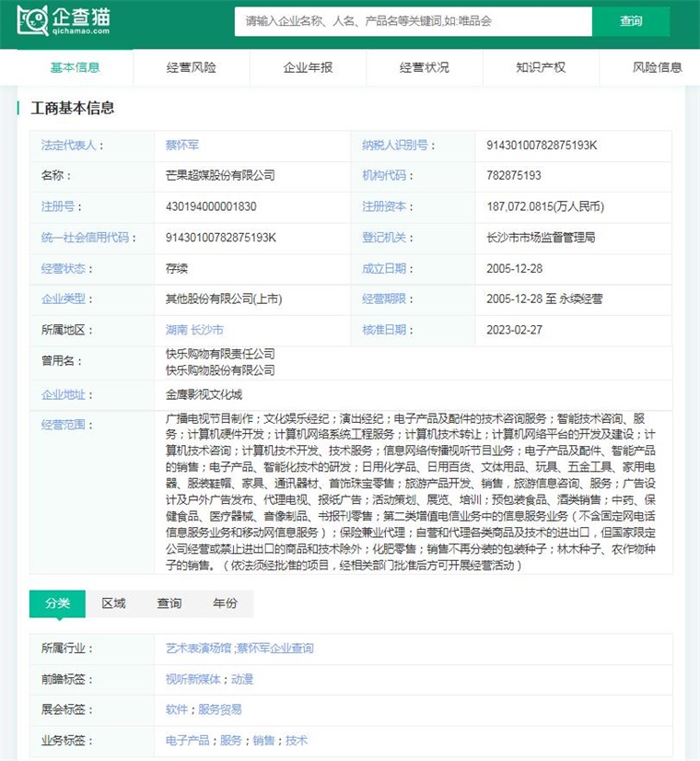Click the 经营状态 label
The height and width of the screenshot is (761, 700).
click(x=64, y=268)
